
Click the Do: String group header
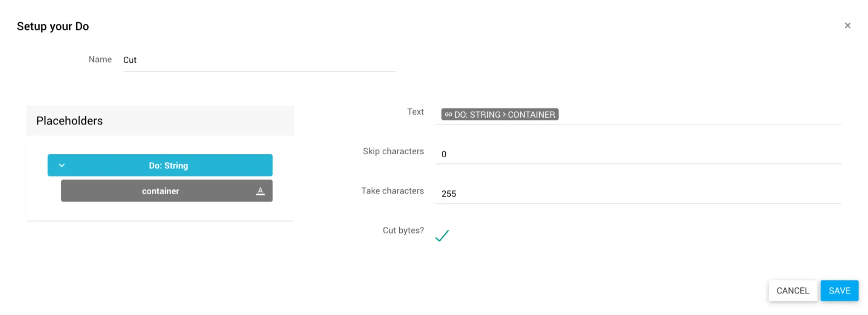point(168,166)
